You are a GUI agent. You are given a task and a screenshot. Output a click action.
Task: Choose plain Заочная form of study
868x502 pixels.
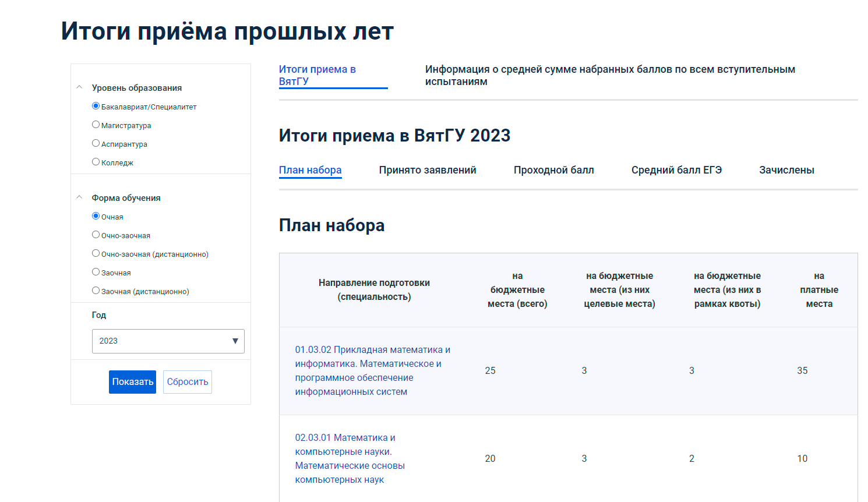click(96, 272)
